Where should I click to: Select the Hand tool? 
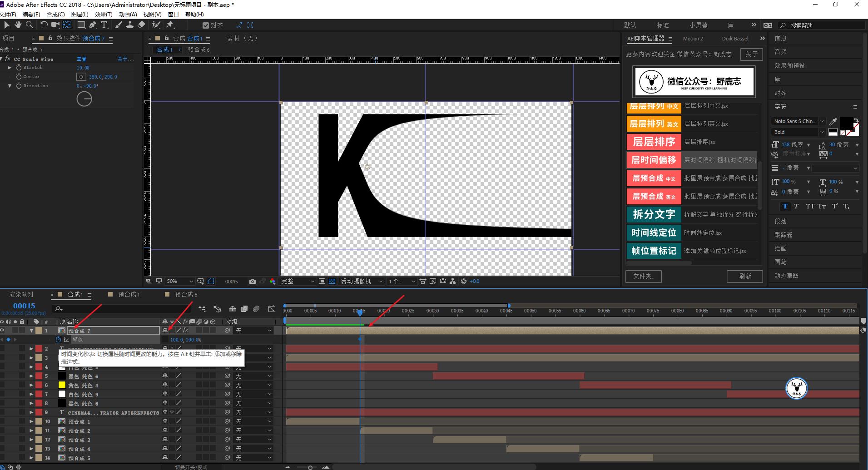coord(18,25)
